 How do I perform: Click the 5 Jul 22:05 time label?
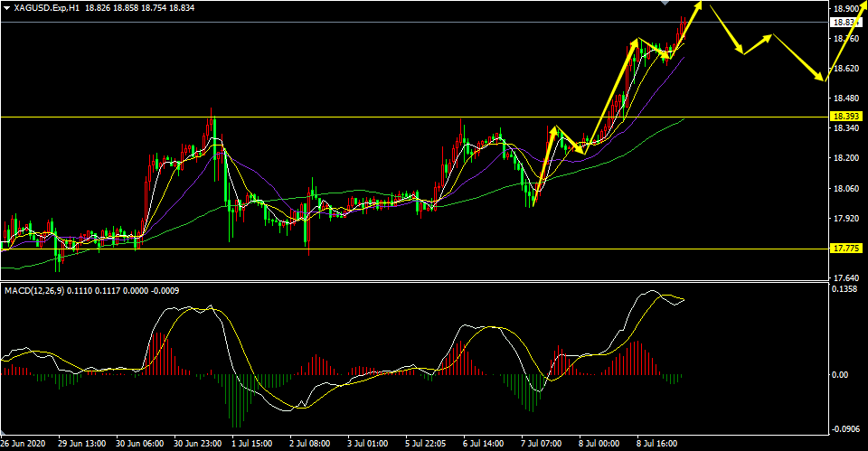pyautogui.click(x=425, y=444)
